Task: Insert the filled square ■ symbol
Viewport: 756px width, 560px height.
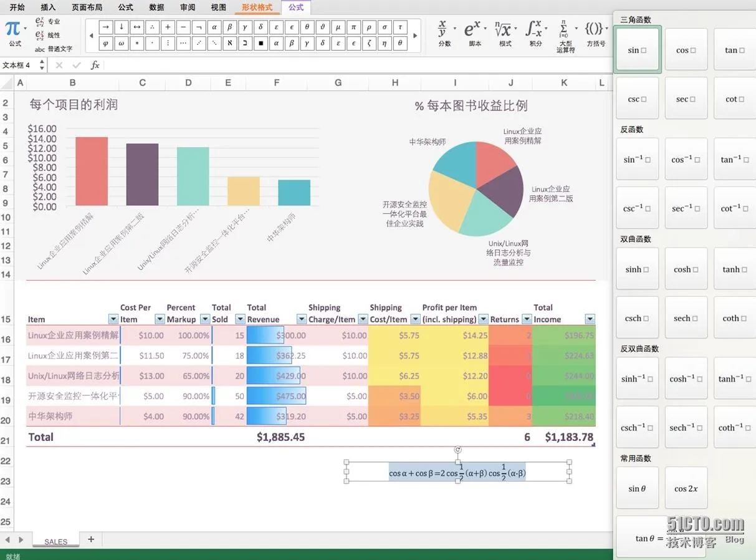Action: click(x=261, y=43)
